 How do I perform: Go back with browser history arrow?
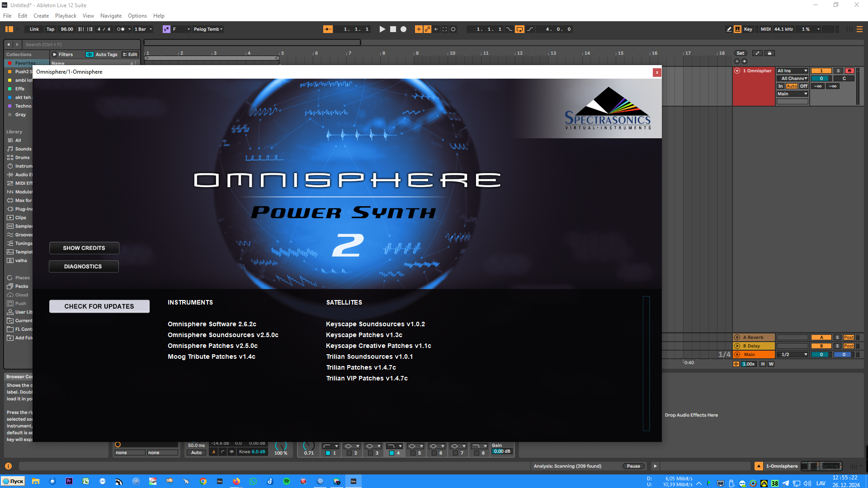click(x=9, y=45)
